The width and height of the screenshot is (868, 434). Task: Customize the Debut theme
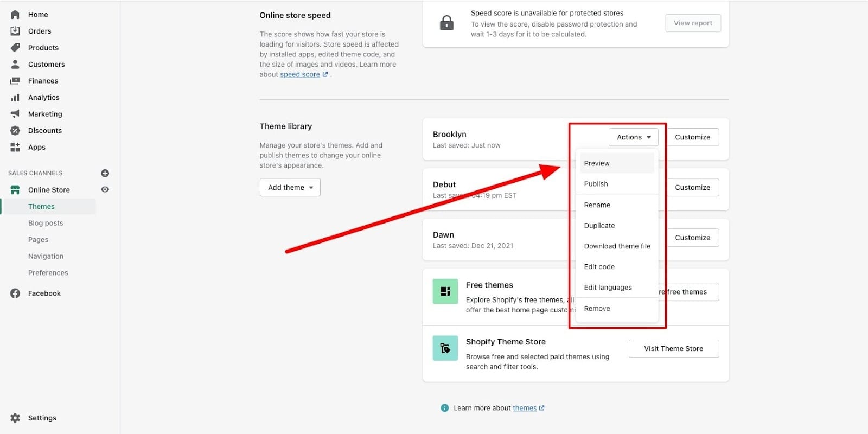(693, 187)
